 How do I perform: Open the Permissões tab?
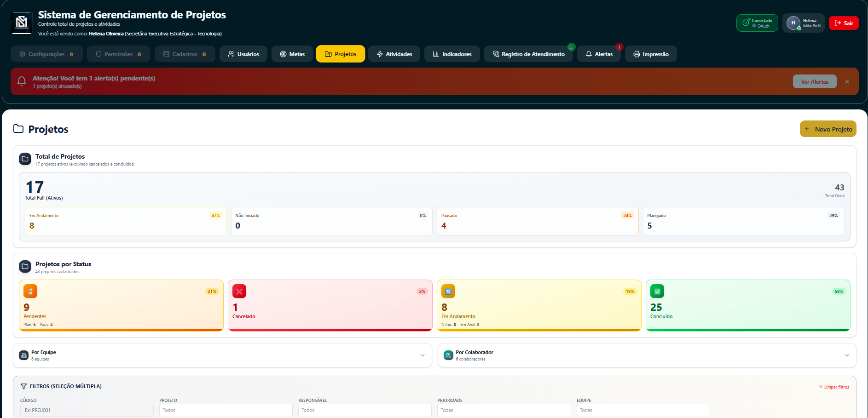119,54
